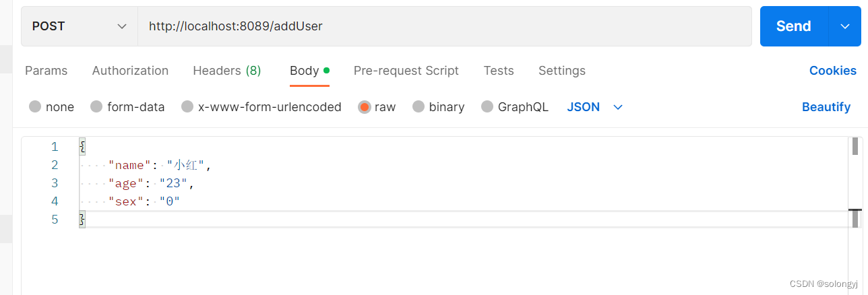The image size is (868, 295).
Task: Click the Send button
Action: coord(793,26)
